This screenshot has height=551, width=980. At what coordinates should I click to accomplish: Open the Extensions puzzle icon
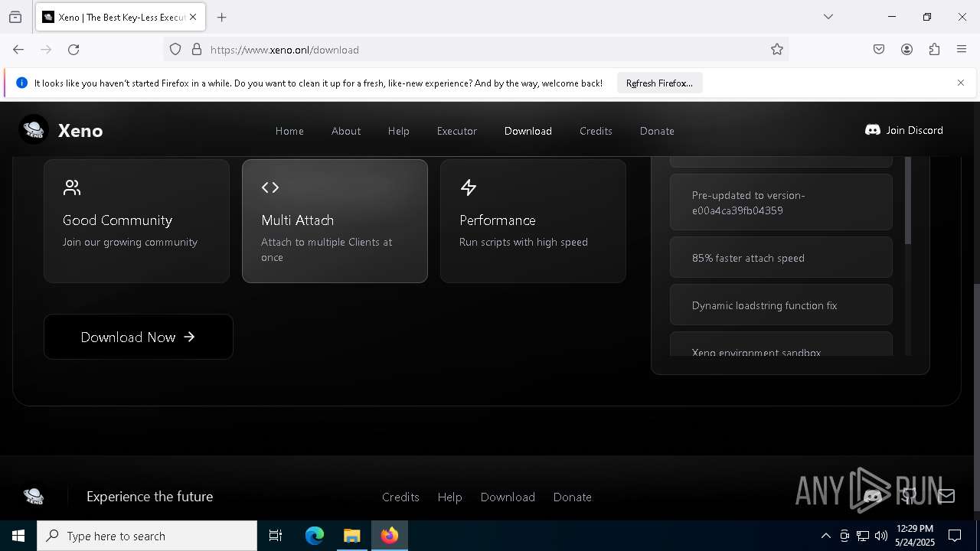[934, 50]
